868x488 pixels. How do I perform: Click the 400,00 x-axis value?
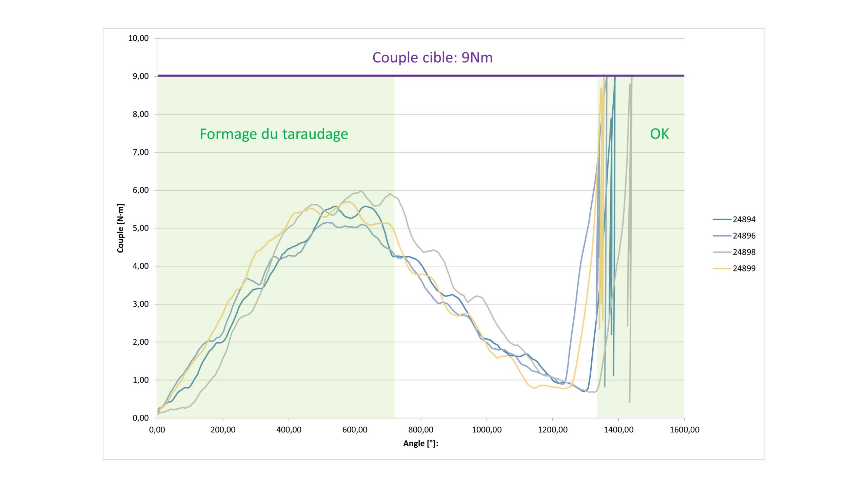(289, 430)
